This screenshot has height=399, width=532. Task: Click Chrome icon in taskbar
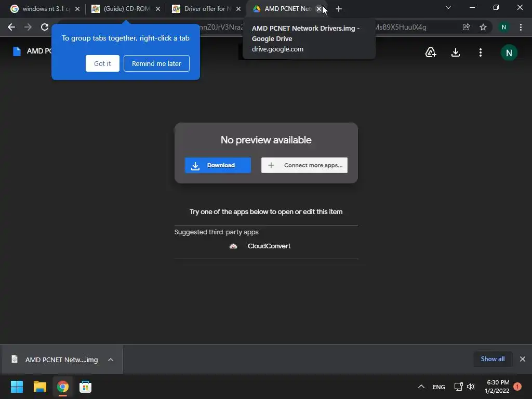point(62,387)
